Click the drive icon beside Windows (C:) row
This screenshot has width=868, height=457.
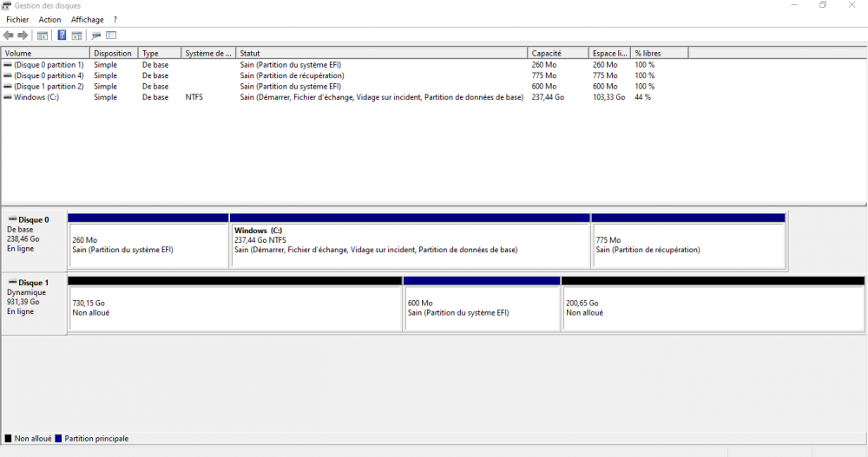[7, 97]
